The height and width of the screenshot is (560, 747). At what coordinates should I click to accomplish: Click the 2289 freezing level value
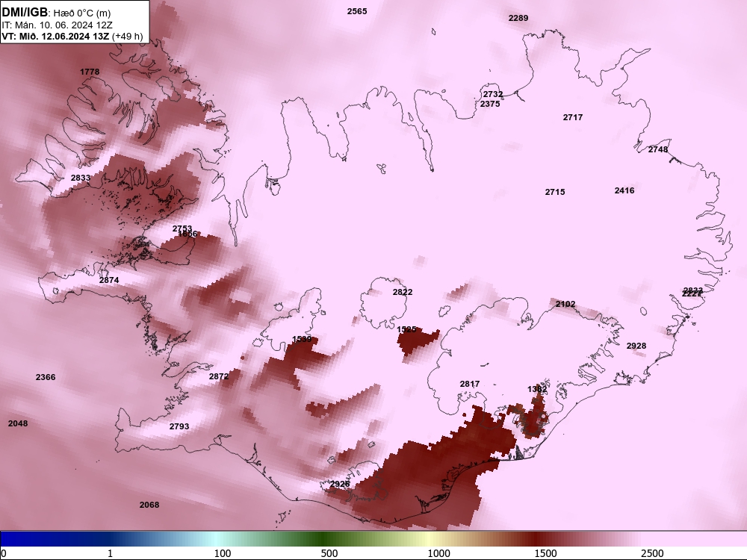point(518,18)
